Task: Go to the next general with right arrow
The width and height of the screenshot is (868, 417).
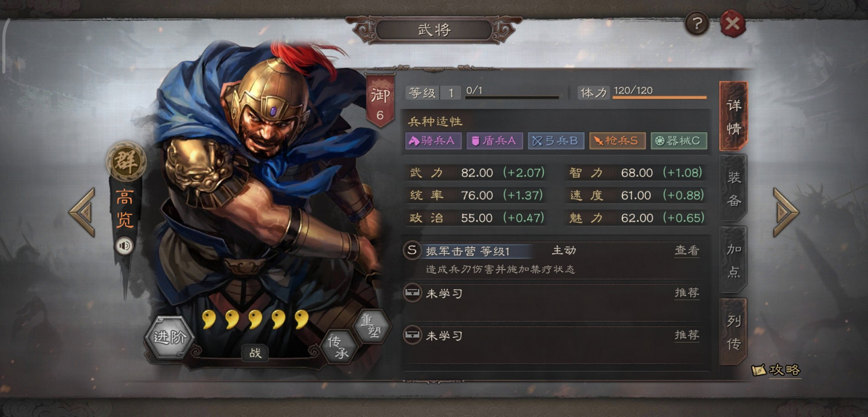Action: pyautogui.click(x=786, y=212)
